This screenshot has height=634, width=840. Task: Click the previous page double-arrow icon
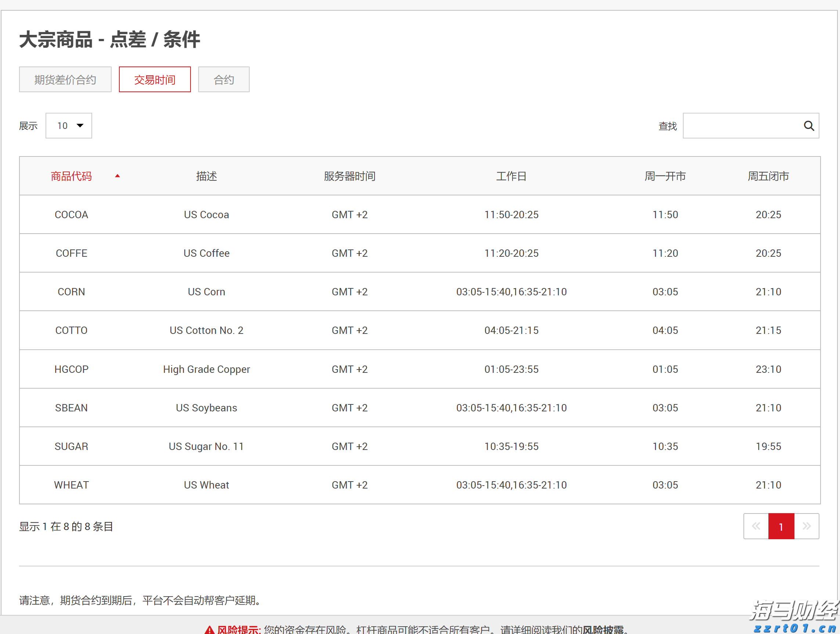756,526
